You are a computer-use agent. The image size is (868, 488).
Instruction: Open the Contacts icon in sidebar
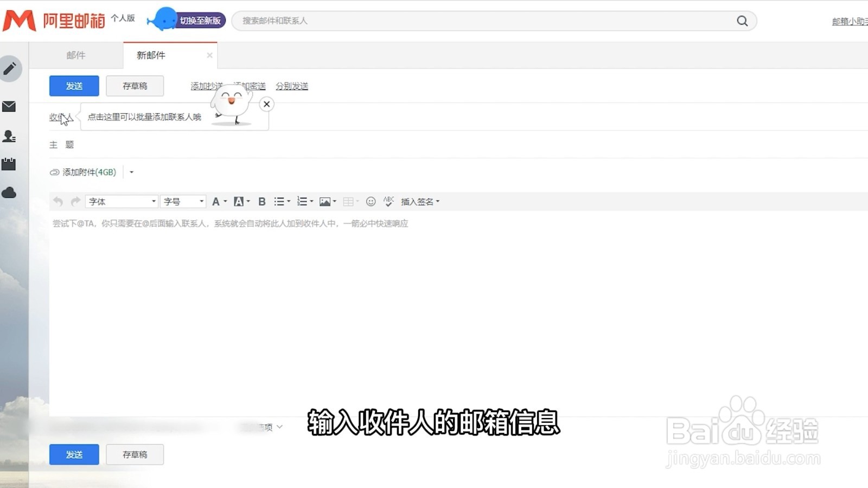click(10, 137)
